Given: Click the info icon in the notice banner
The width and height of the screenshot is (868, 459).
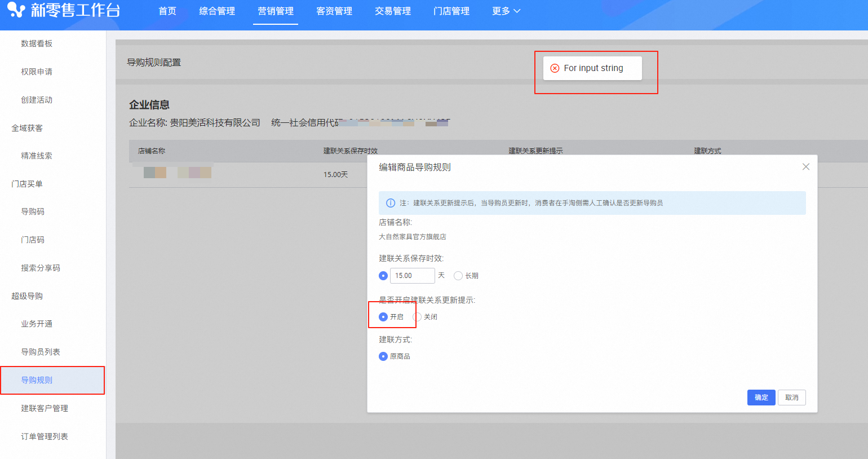Looking at the screenshot, I should tap(390, 203).
